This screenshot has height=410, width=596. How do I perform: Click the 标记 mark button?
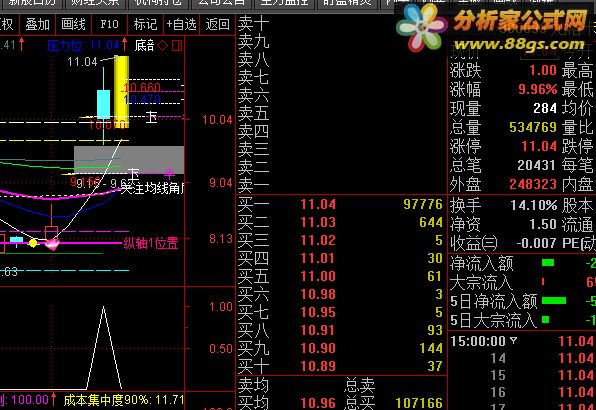146,25
